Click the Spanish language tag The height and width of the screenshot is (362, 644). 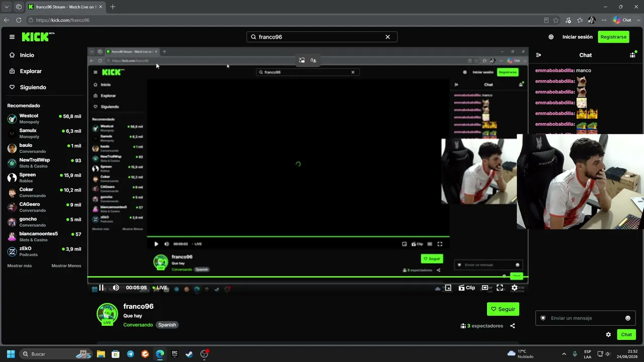point(167,325)
